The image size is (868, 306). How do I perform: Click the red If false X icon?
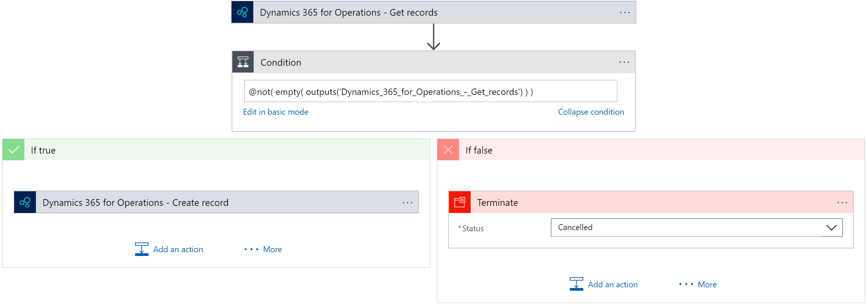(x=448, y=150)
